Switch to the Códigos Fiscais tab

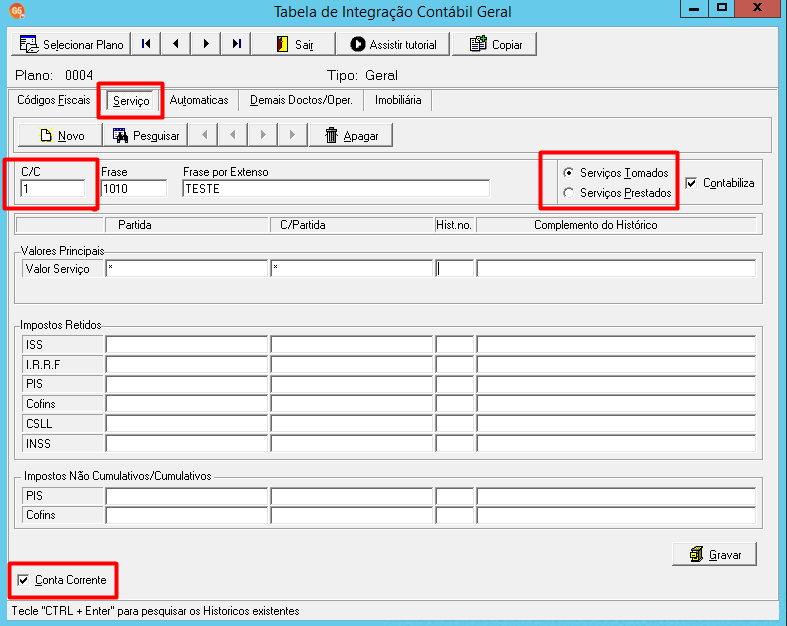[53, 100]
